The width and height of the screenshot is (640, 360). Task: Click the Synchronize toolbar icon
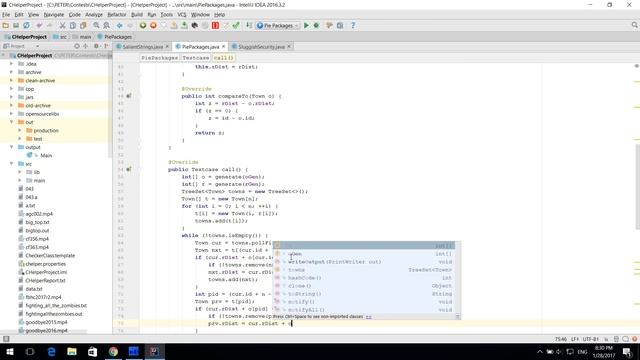point(26,25)
